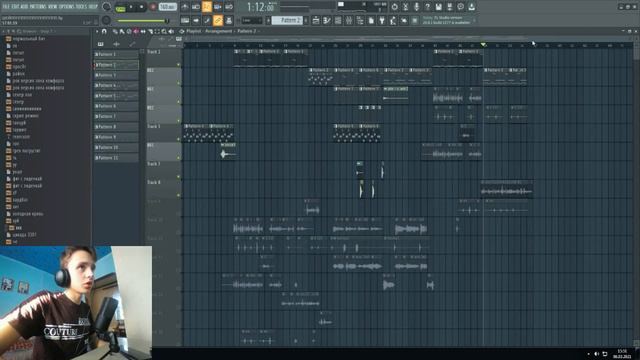Disable the highlighted countdown before recording icon
640x360 pixels.
click(x=207, y=7)
